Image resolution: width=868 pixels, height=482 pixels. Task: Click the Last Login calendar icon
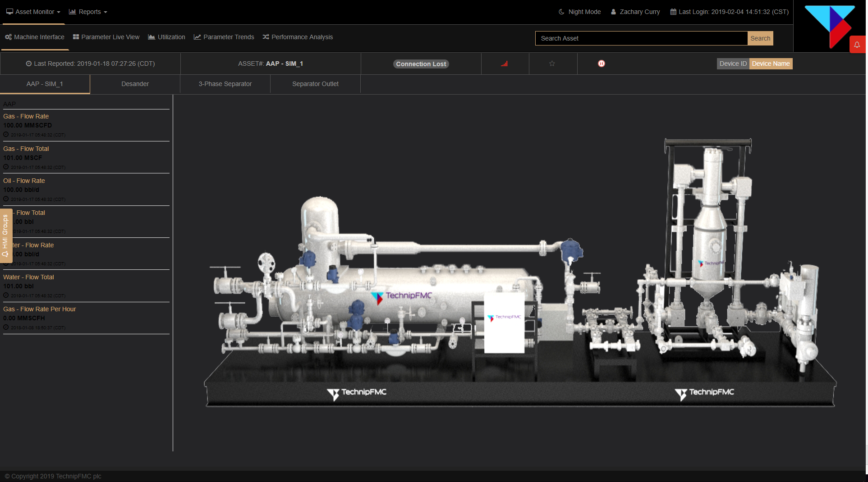(x=673, y=12)
